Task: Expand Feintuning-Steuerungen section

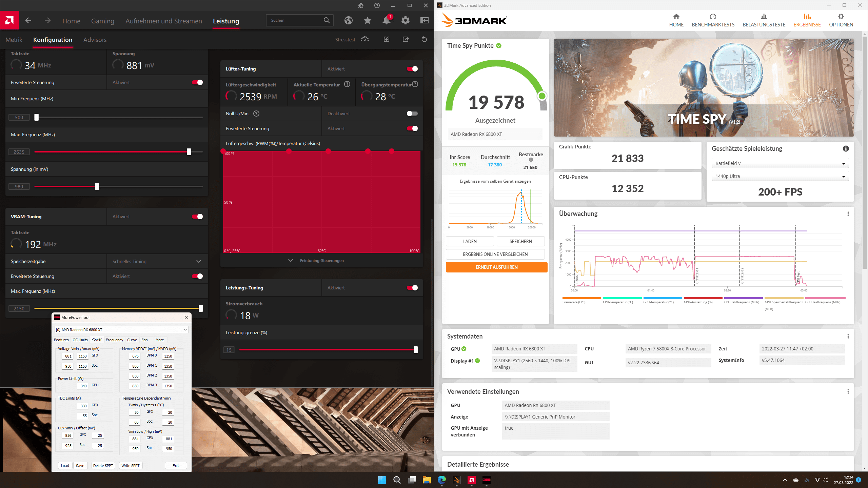Action: tap(321, 261)
